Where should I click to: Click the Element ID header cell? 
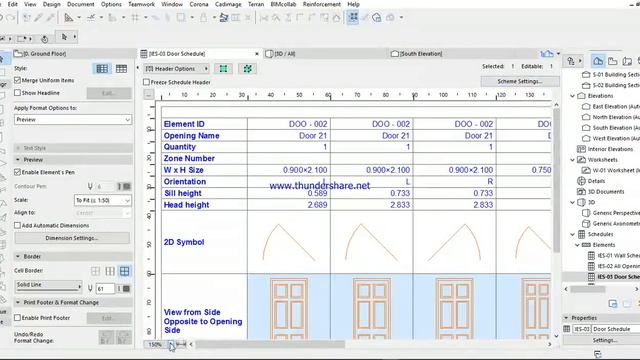204,124
